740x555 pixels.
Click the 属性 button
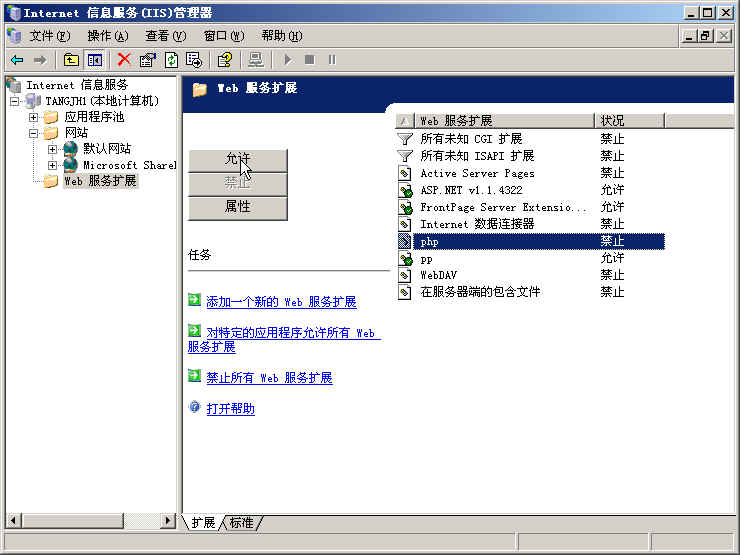coord(237,207)
